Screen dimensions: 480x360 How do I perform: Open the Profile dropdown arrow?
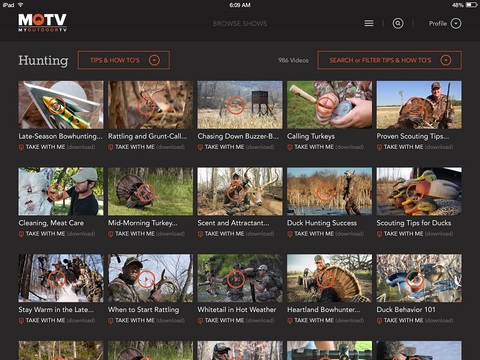point(456,23)
